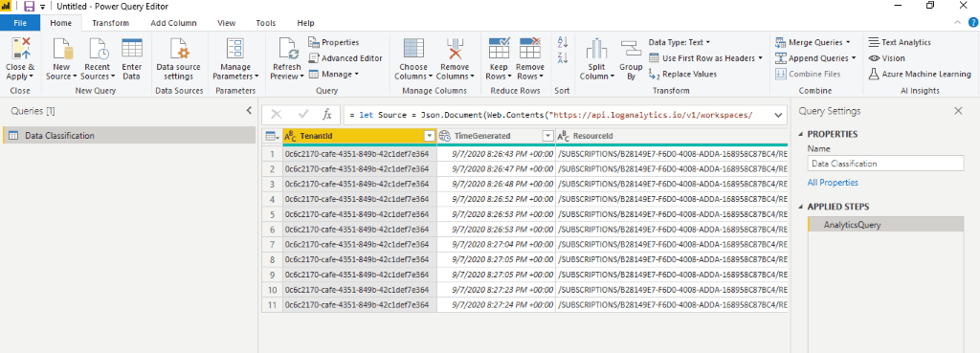Switch to the Transform tab
The image size is (980, 353).
(x=111, y=23)
